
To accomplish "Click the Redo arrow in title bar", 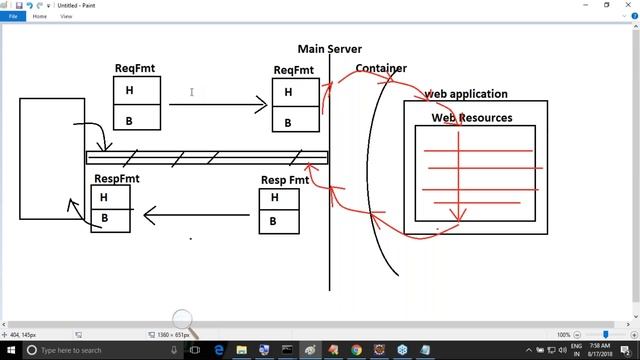I will [x=40, y=5].
